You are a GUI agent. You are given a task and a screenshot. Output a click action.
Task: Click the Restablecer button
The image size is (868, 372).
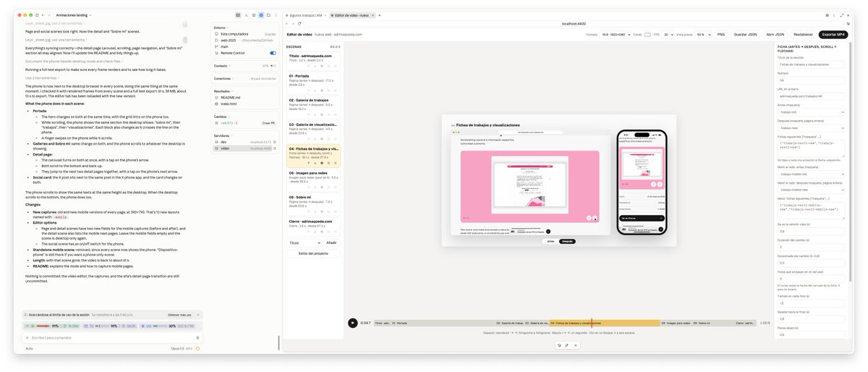pos(803,34)
